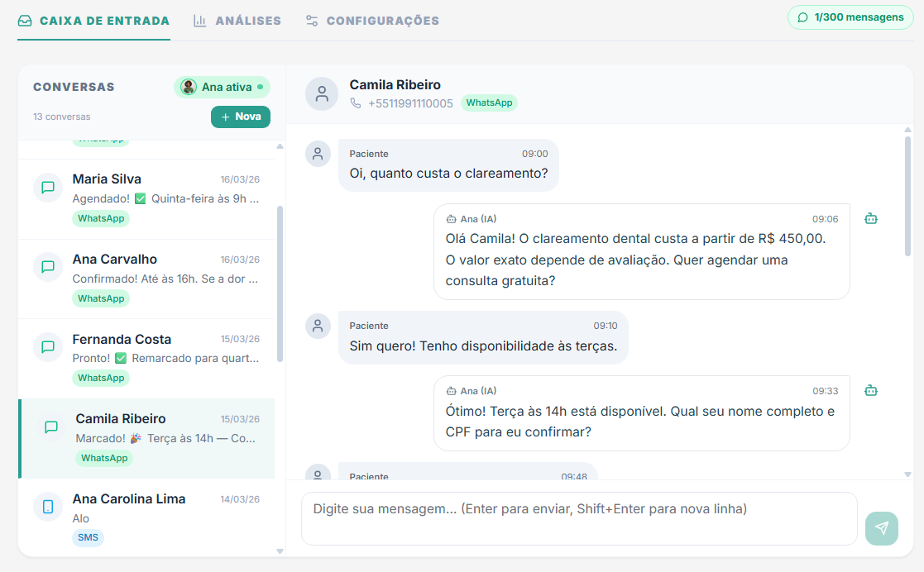Toggle Ana ativa assistant status

[221, 87]
